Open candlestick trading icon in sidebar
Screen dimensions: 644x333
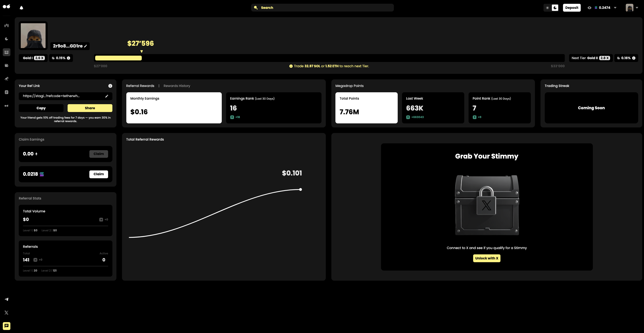click(x=7, y=26)
